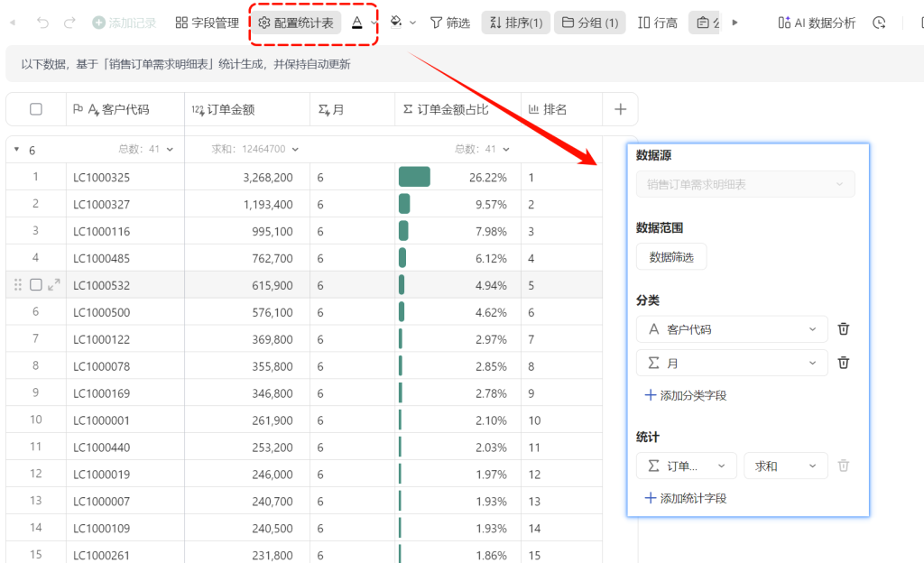
Task: Select amount cell 355,800
Action: (x=247, y=366)
